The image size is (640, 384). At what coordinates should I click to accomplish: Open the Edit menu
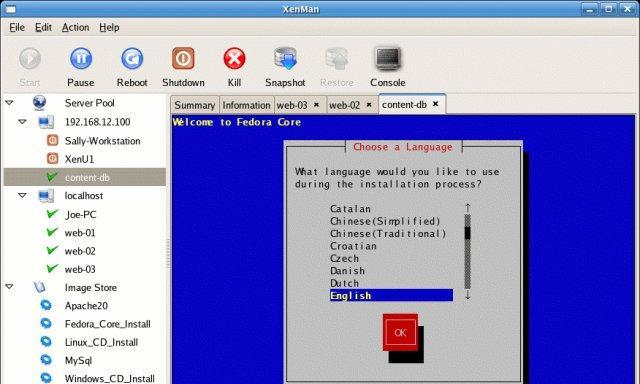43,27
